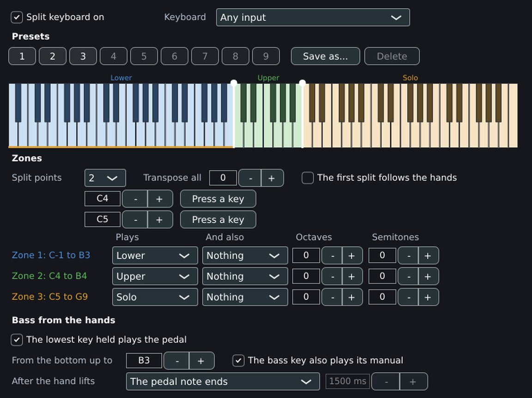Click the green Upper zone of the keyboard
532x398 pixels.
pyautogui.click(x=268, y=115)
